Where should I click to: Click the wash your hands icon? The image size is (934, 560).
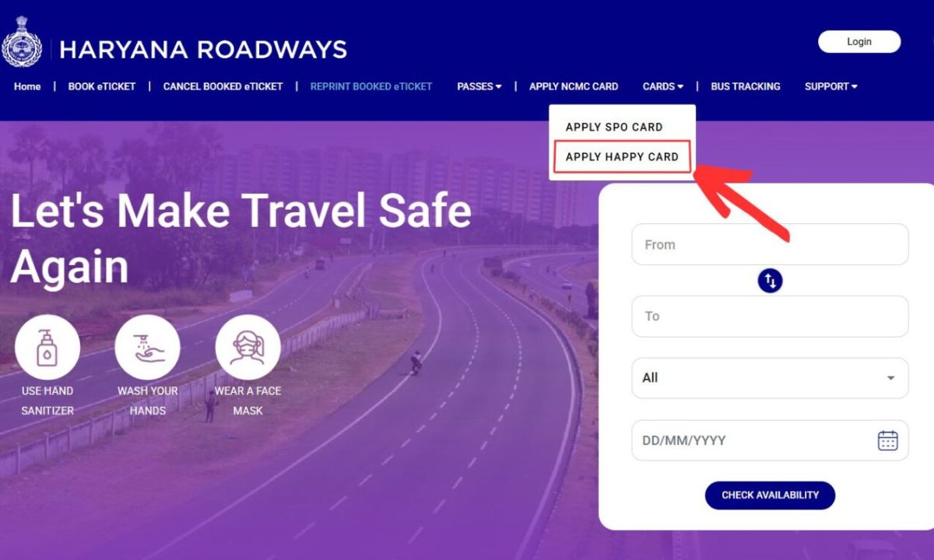[147, 347]
